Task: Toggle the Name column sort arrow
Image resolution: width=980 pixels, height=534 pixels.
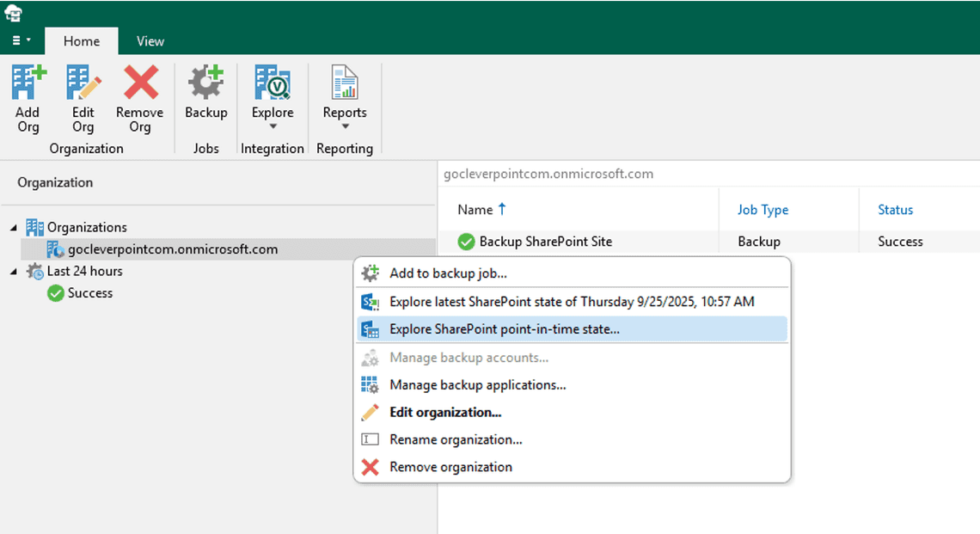Action: 502,209
